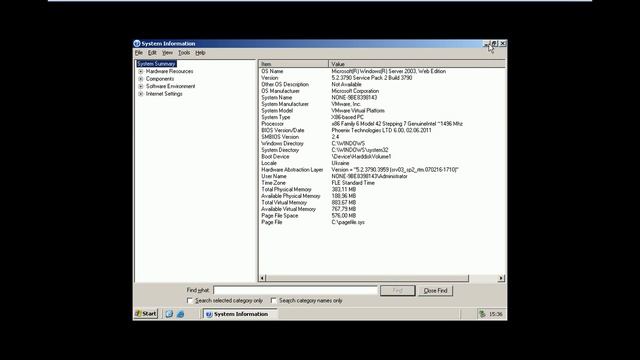The image size is (640, 360).
Task: Select the Hardware Resources tree item
Action: (x=169, y=71)
